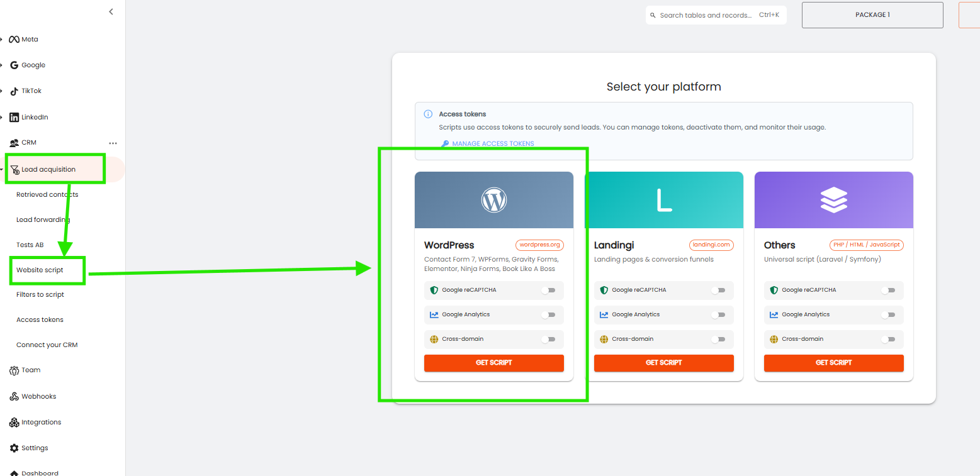The image size is (980, 476).
Task: Turn on Cross-domain for Others
Action: [888, 340]
